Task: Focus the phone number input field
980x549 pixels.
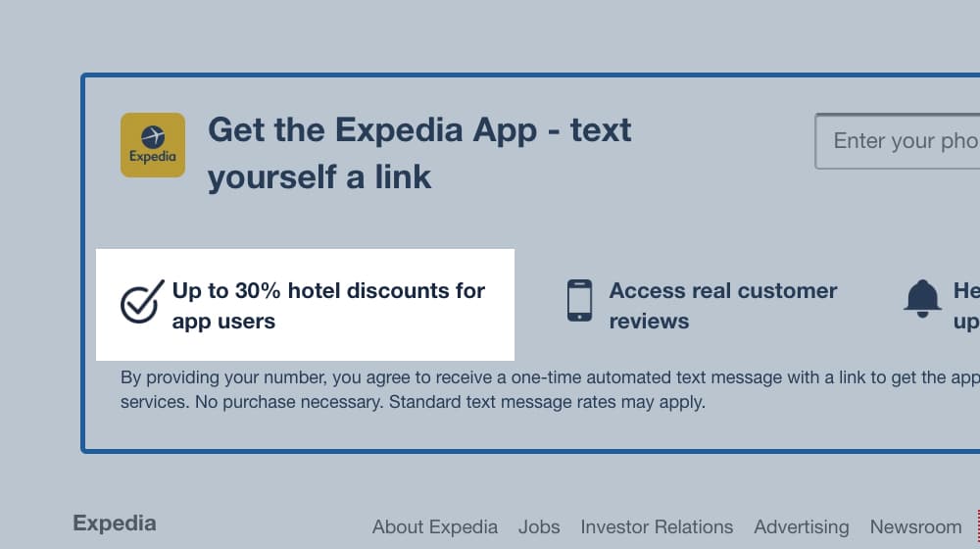Action: click(x=898, y=141)
